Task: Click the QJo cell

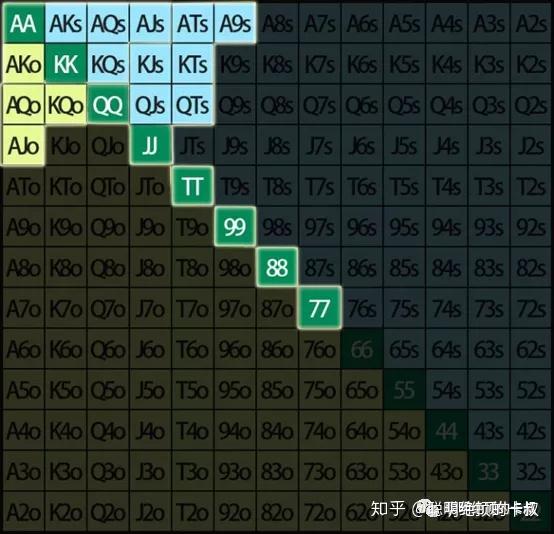Action: [x=108, y=146]
